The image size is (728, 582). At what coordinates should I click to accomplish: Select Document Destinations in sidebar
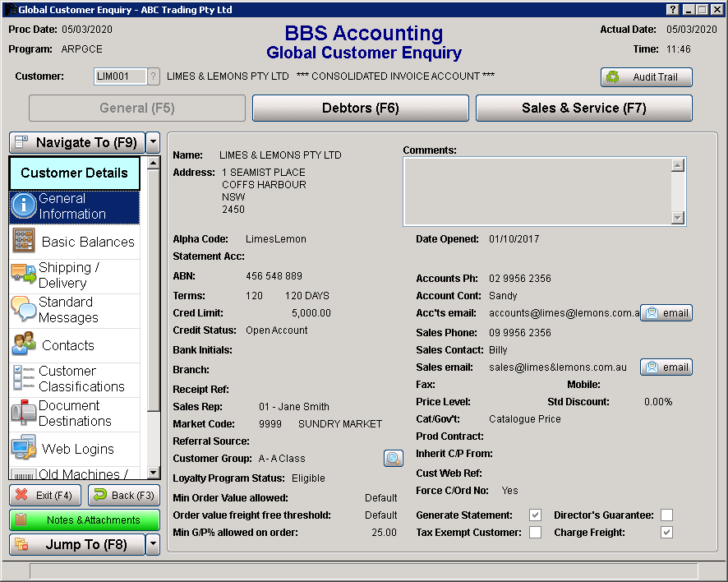[x=75, y=413]
